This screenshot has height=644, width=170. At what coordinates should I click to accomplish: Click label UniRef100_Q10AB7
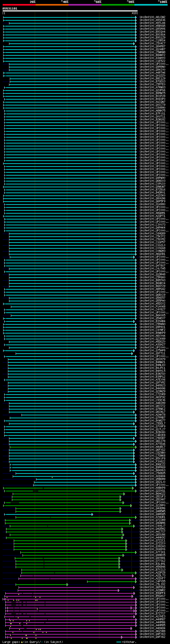pyautogui.click(x=152, y=49)
